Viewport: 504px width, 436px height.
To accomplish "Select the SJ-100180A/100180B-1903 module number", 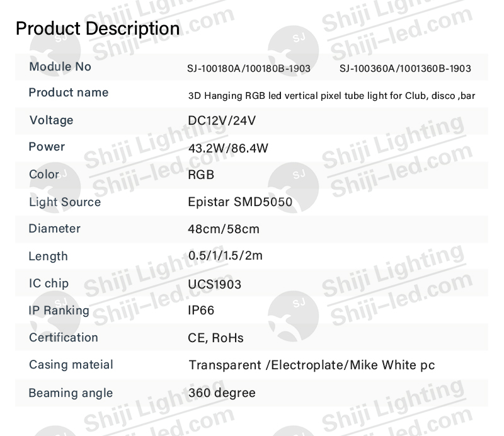I will pos(249,69).
